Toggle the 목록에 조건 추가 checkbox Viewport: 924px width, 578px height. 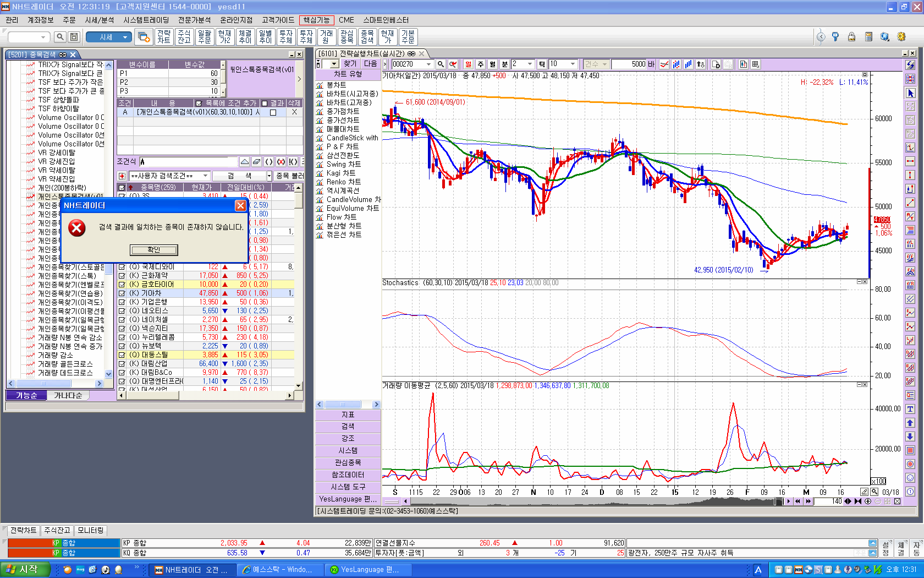pos(199,103)
